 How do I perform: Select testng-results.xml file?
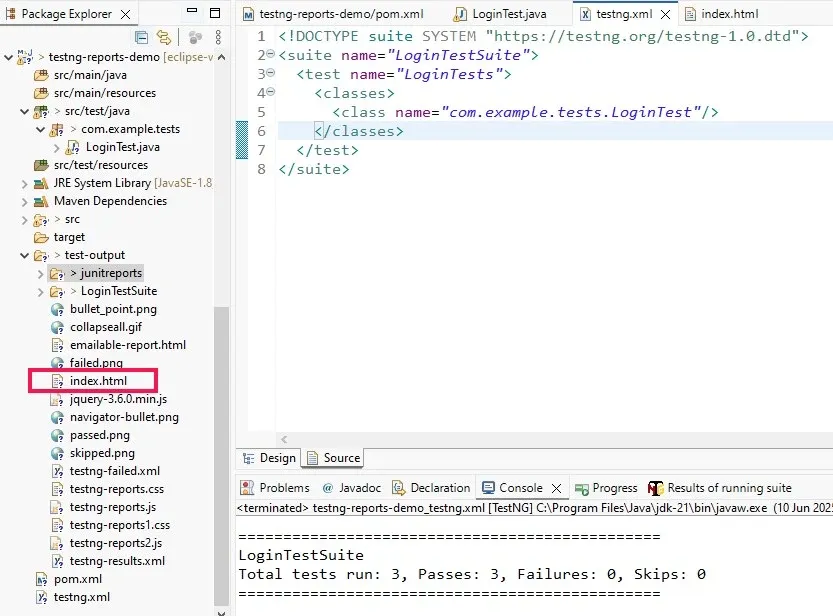point(117,561)
